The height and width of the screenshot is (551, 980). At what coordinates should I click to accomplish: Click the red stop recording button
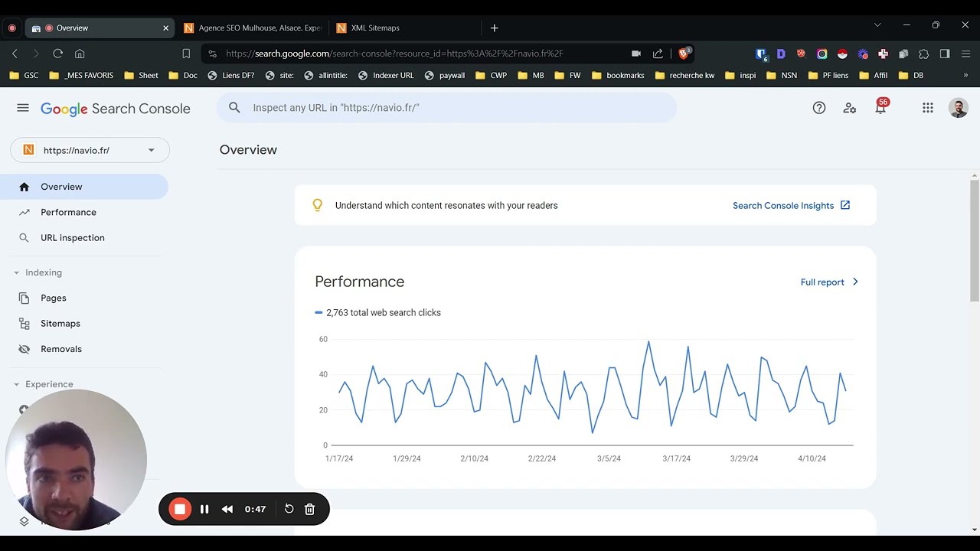(x=180, y=509)
